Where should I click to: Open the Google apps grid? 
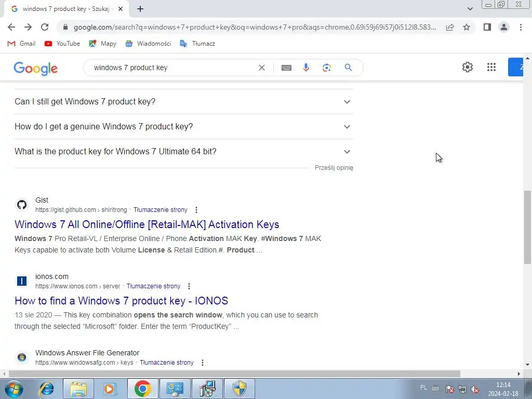pyautogui.click(x=491, y=67)
